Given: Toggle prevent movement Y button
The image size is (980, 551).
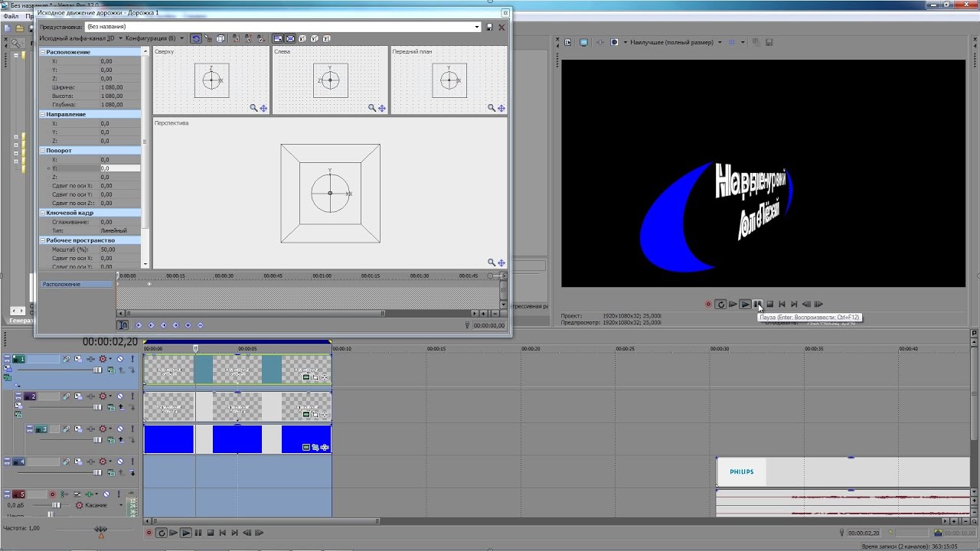Looking at the screenshot, I should click(248, 38).
